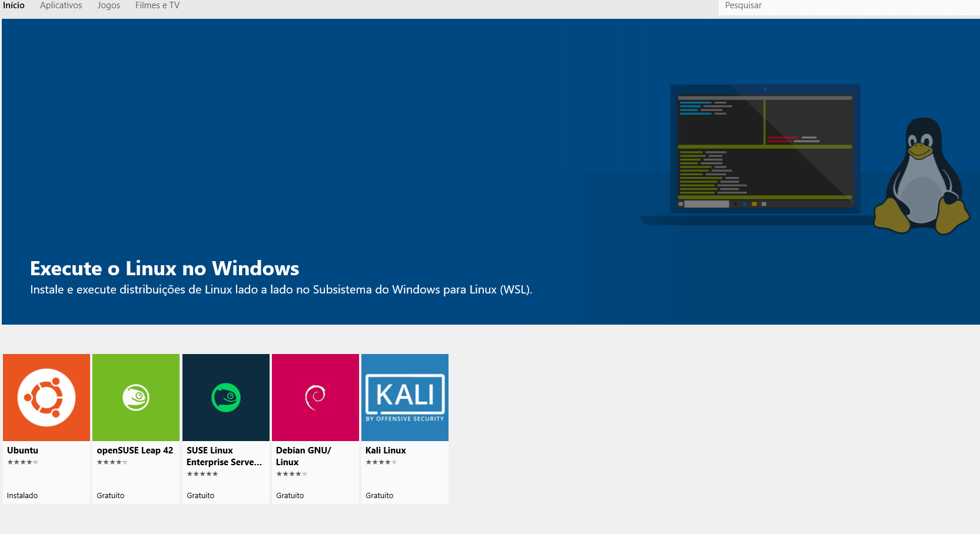Click Gratuito under Debian GNU/Linux

point(290,496)
